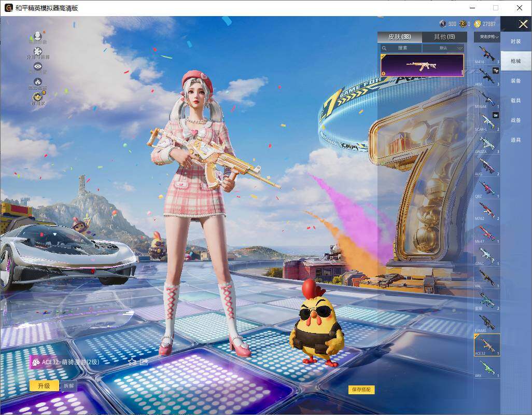Viewport: 532px width, 415px height.
Task: Select the purple ACE32 skin thumbnail card
Action: [422, 65]
